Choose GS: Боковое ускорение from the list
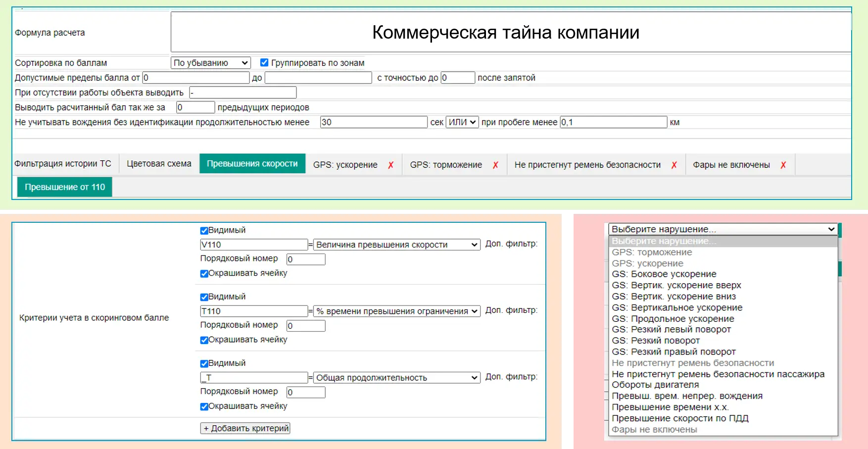 664,274
